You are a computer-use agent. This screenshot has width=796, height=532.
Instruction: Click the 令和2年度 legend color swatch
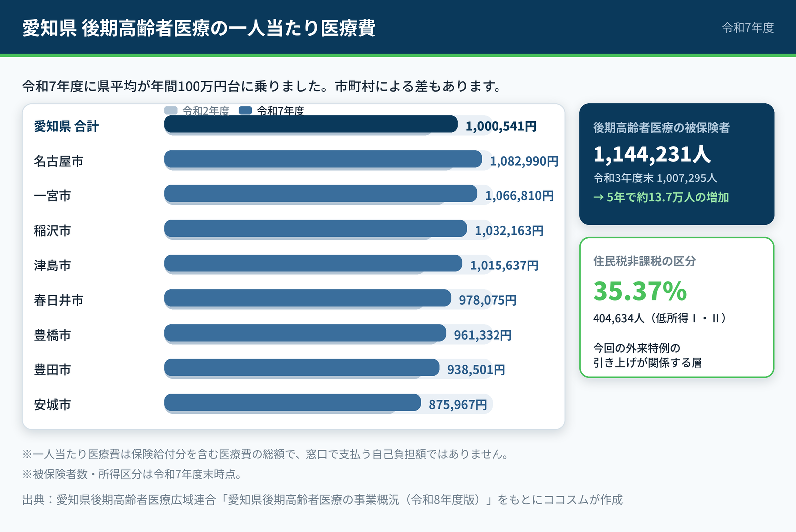pos(171,110)
